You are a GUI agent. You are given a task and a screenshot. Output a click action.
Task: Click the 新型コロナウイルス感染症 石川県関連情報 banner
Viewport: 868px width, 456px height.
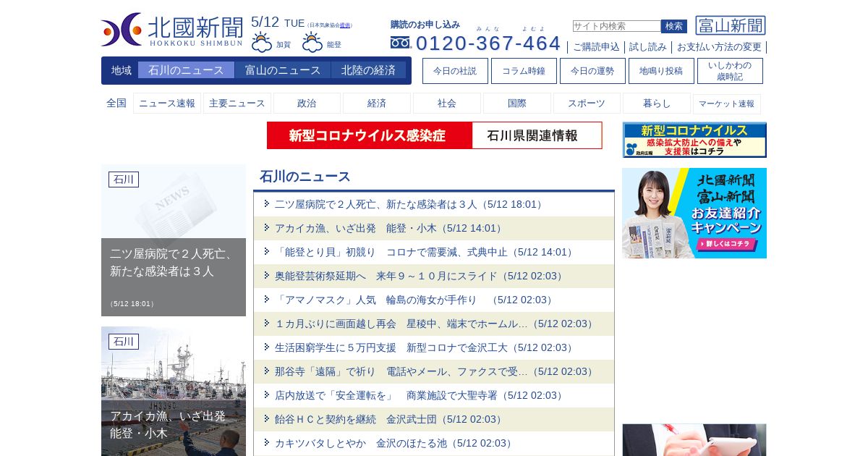pos(434,135)
